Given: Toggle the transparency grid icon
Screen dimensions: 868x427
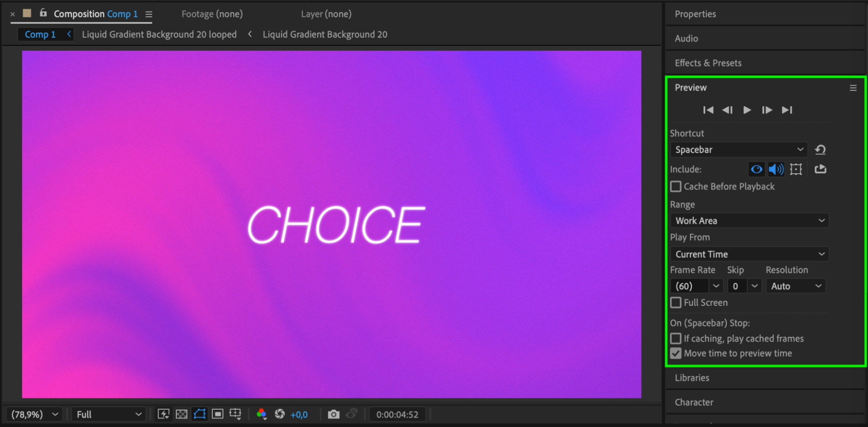Looking at the screenshot, I should tap(182, 414).
